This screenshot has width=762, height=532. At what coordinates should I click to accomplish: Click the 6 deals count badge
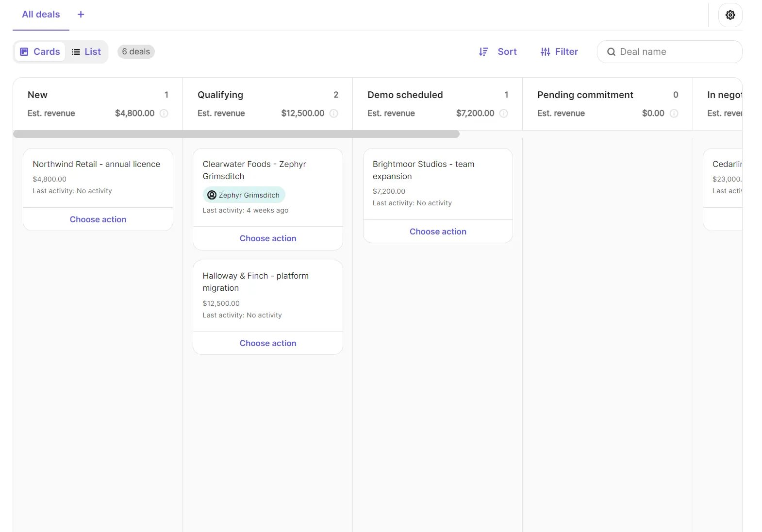[136, 51]
